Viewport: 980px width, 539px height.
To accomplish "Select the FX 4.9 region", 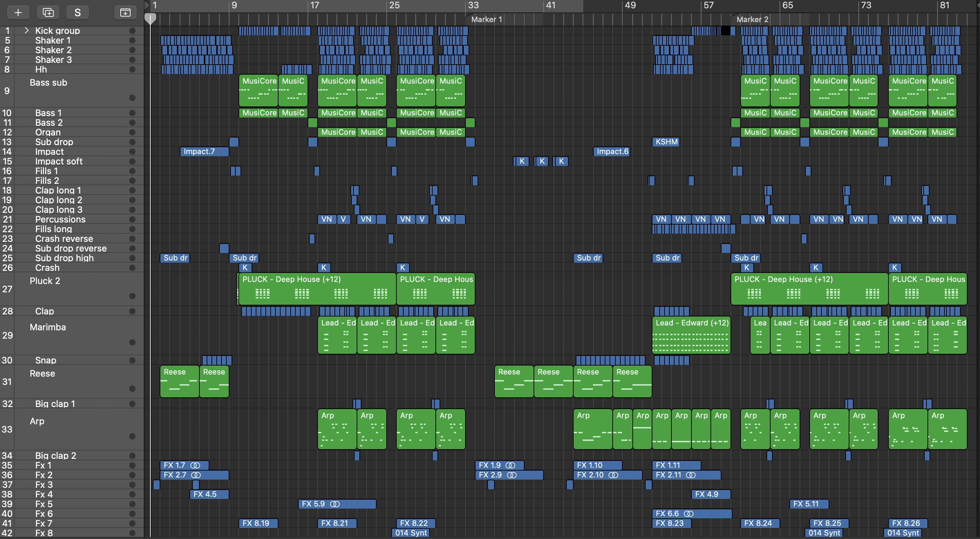I will [x=711, y=494].
